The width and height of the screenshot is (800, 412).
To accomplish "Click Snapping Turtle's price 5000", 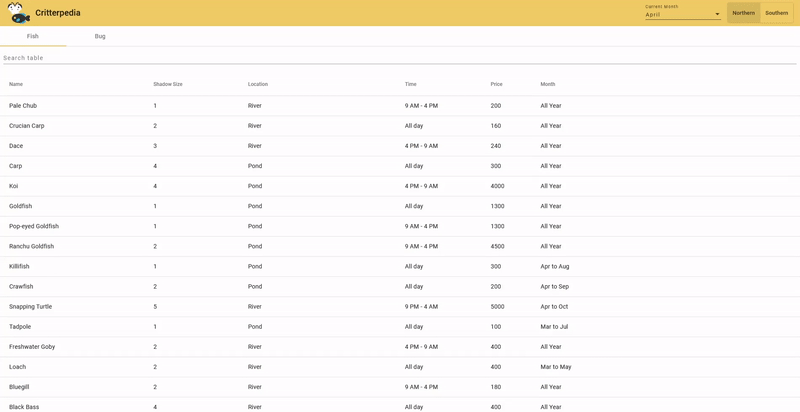I will click(x=497, y=306).
